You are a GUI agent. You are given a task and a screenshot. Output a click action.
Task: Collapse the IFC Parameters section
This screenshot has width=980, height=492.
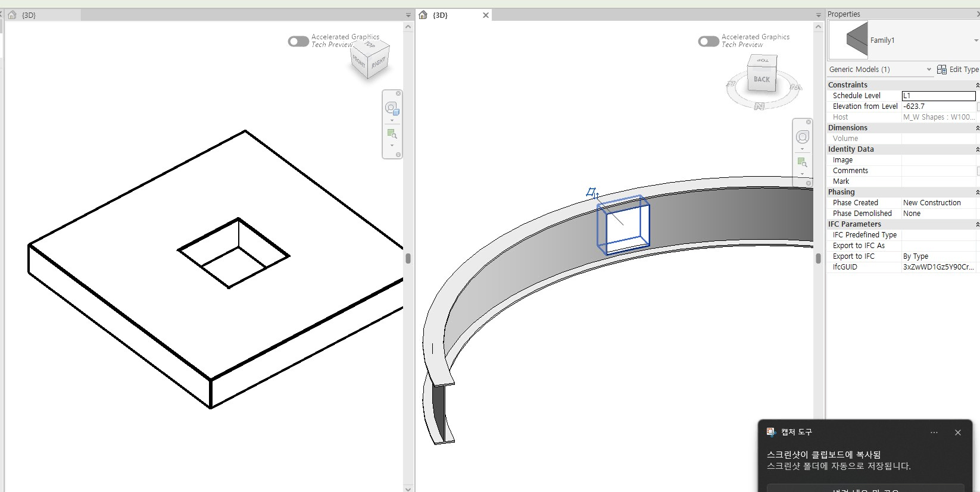click(x=976, y=224)
